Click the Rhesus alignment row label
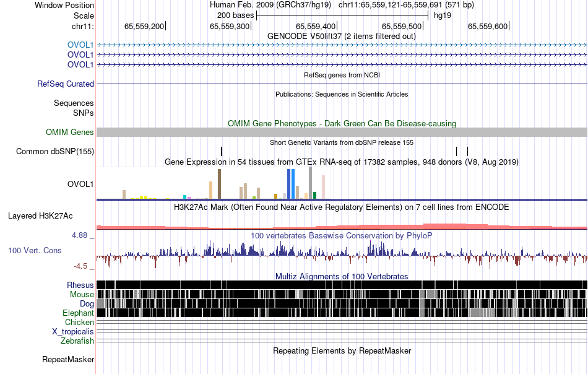588x374 pixels. (x=80, y=285)
